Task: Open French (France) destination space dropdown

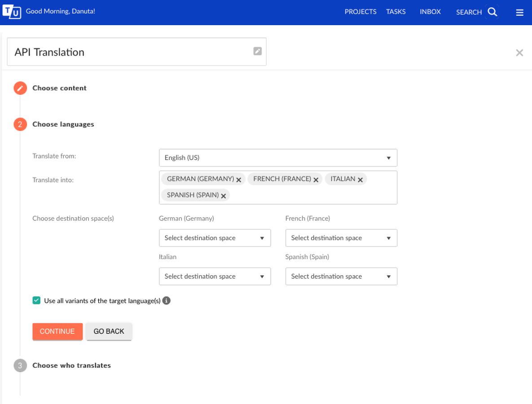Action: click(x=341, y=238)
